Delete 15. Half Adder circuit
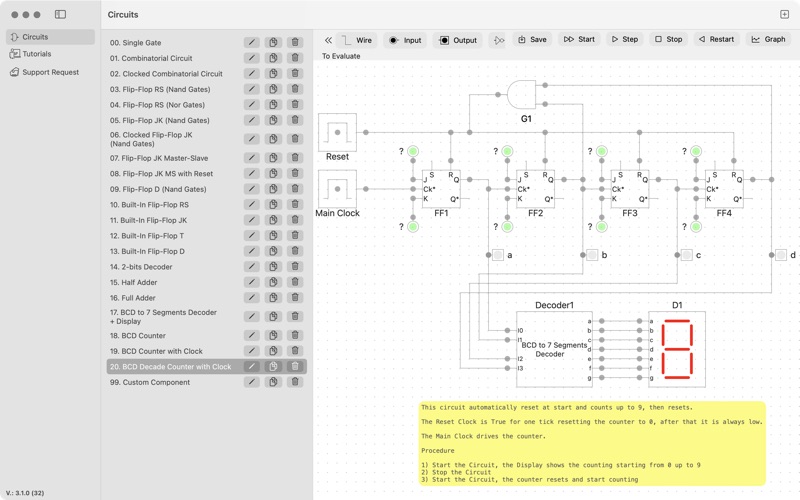Viewport: 800px width, 500px height. [x=295, y=282]
